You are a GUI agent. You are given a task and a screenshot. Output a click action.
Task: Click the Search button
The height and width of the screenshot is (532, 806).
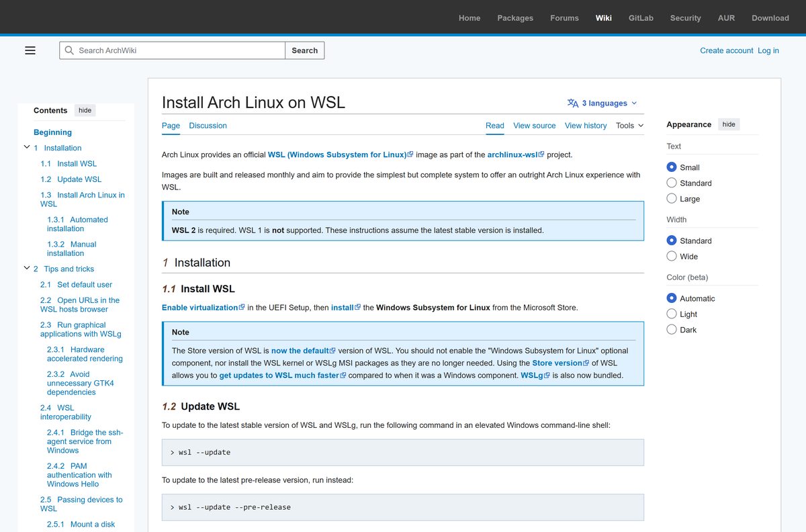pyautogui.click(x=304, y=50)
